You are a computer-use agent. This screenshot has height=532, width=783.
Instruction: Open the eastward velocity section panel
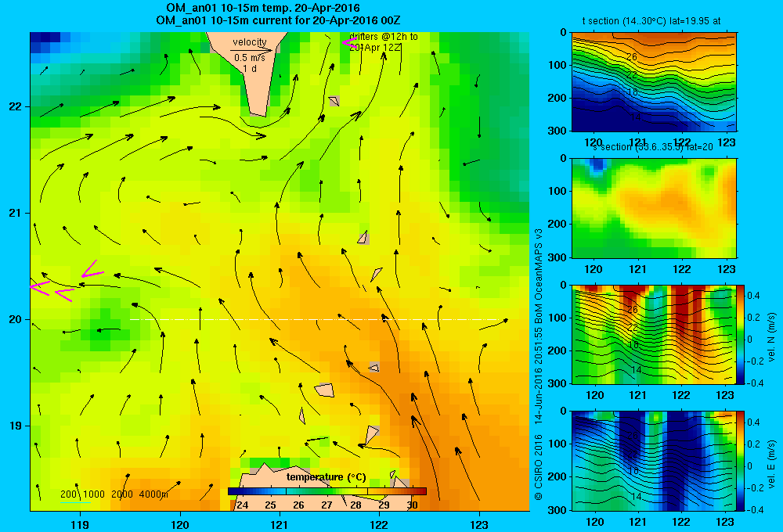[x=654, y=460]
